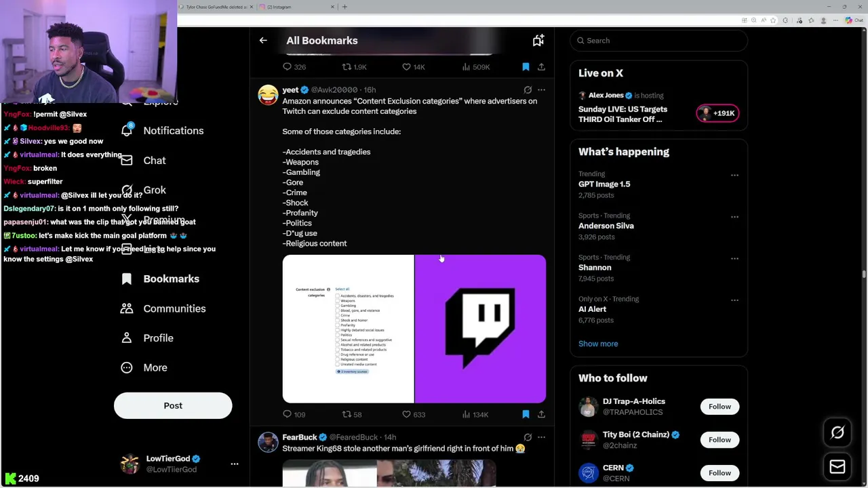
Task: Join the live listeners pill showing +191K
Action: [x=717, y=113]
